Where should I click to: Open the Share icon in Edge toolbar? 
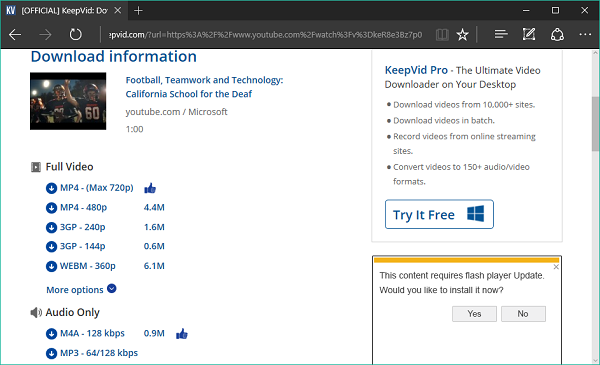[x=557, y=34]
